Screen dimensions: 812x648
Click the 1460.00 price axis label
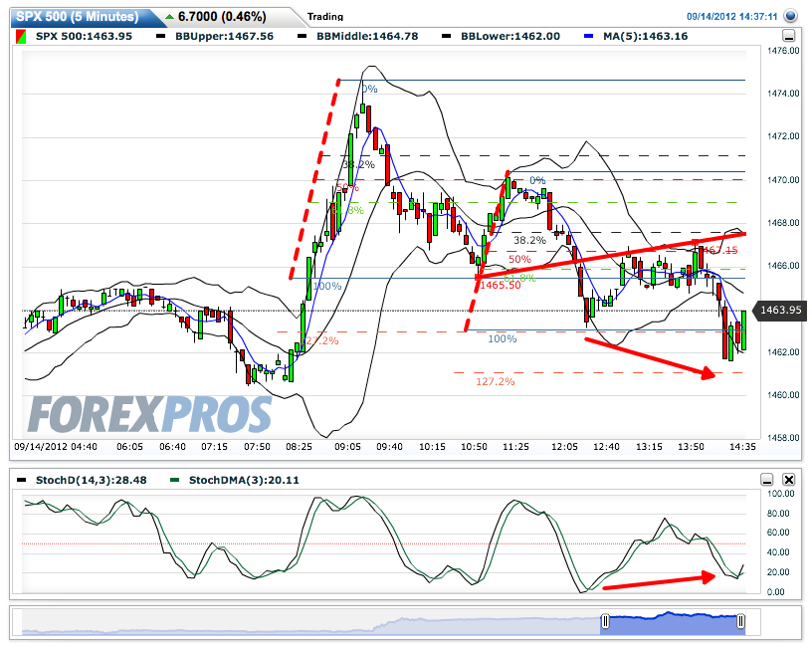(783, 395)
